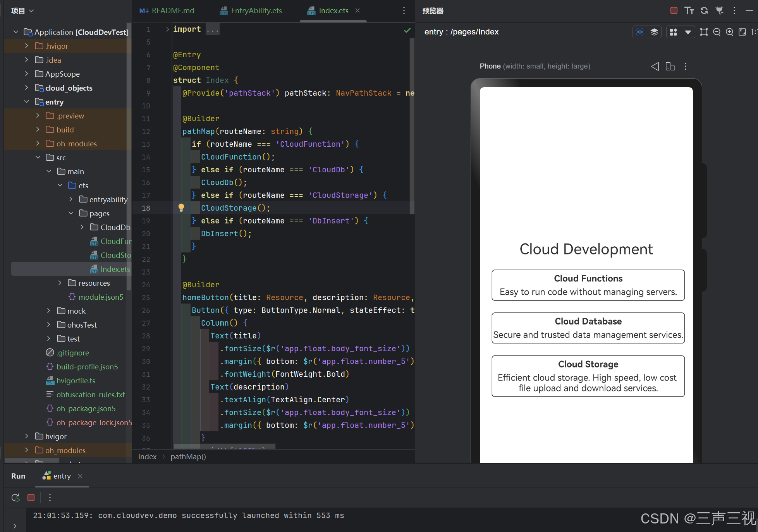Viewport: 758px width, 532px height.
Task: Refresh the previewer
Action: click(x=704, y=10)
